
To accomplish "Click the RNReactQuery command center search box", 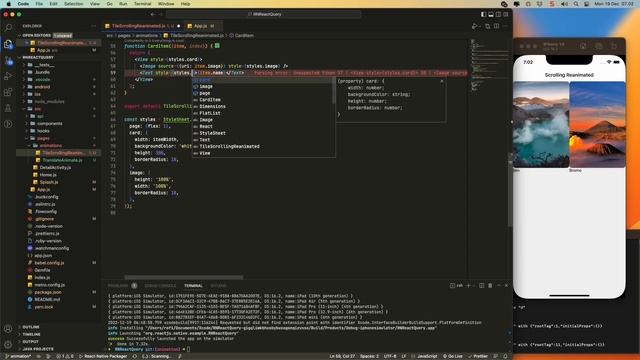I will point(264,14).
